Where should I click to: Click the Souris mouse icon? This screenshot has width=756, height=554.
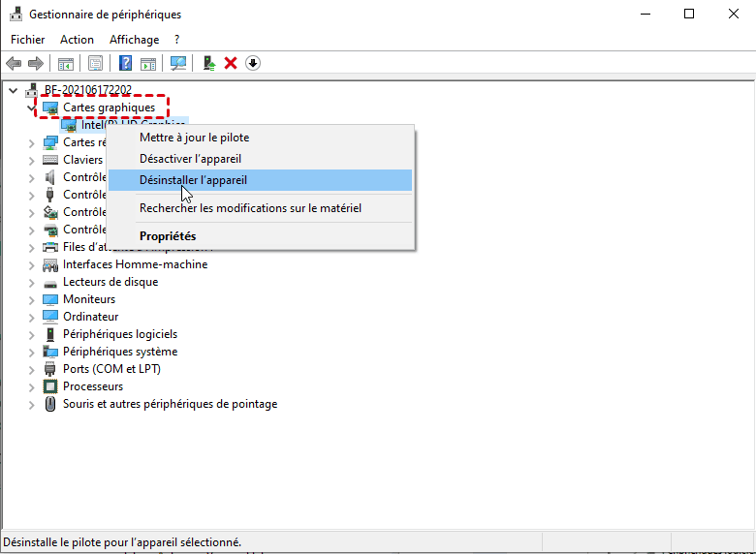coord(50,404)
